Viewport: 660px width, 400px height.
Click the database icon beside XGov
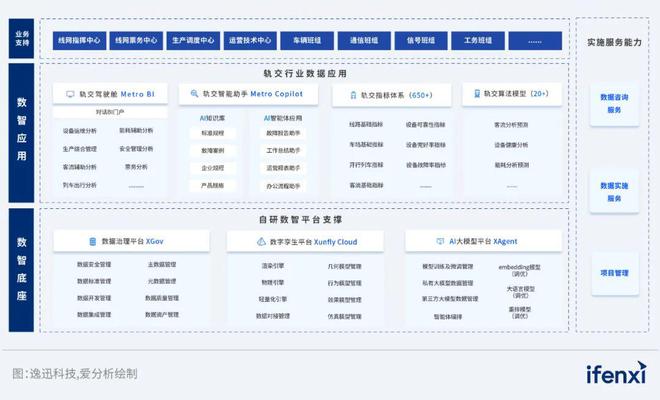coord(93,241)
